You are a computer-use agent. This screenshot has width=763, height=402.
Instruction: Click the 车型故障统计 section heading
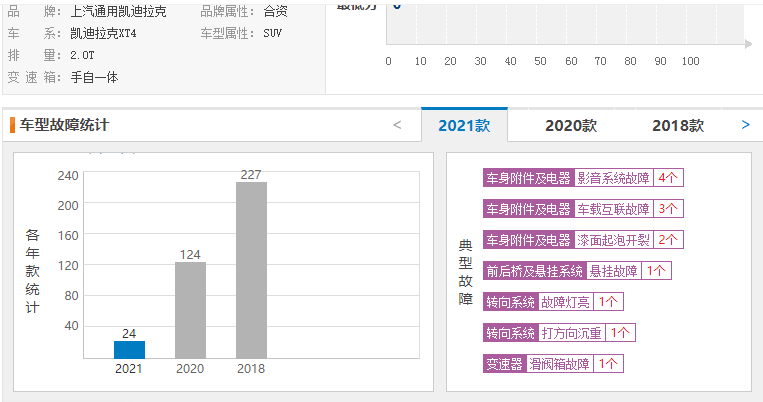click(64, 125)
